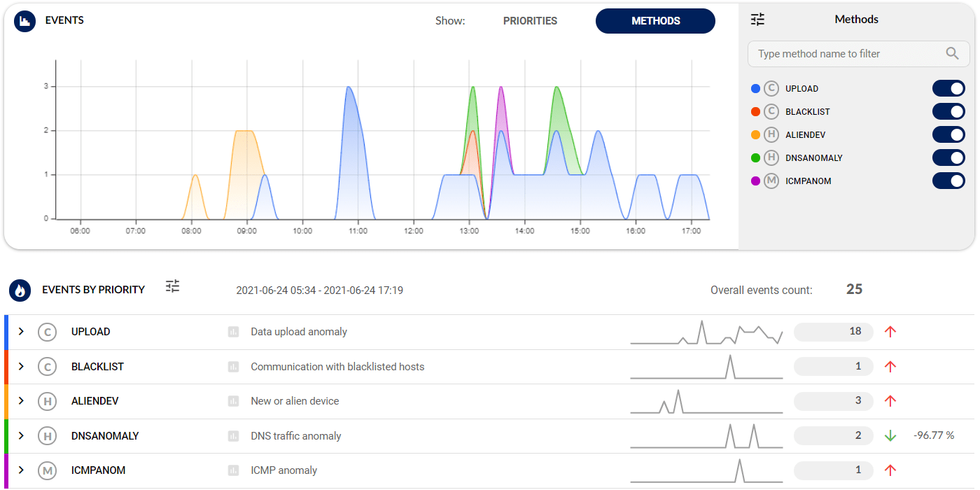Click the DNSANOMALY event count of 2
Viewport: 980px width, 490px height.
834,436
